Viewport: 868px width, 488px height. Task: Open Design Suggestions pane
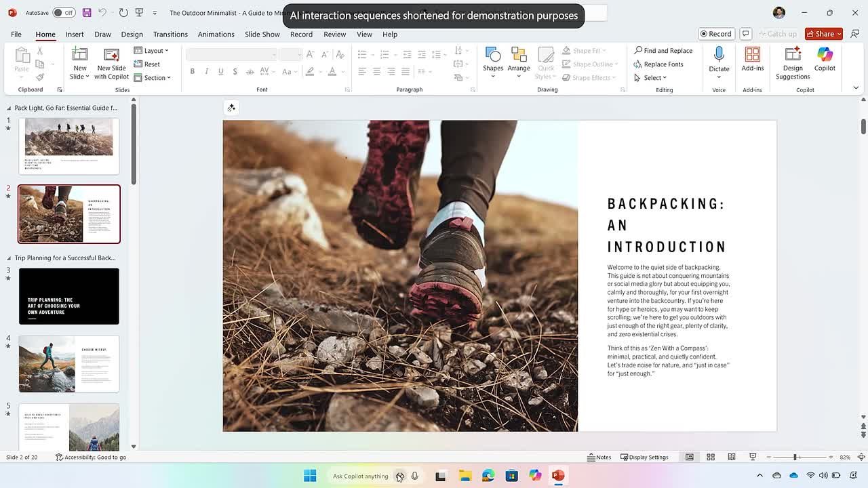[792, 63]
